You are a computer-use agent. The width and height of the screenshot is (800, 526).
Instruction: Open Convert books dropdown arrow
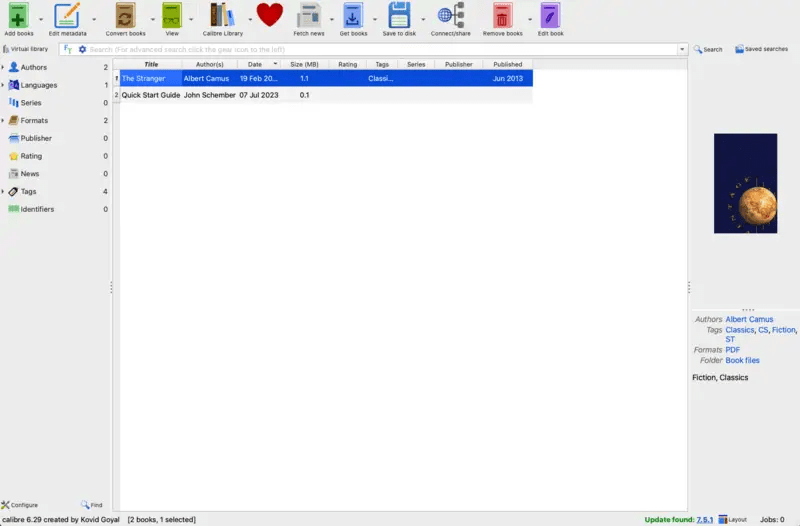(x=153, y=19)
